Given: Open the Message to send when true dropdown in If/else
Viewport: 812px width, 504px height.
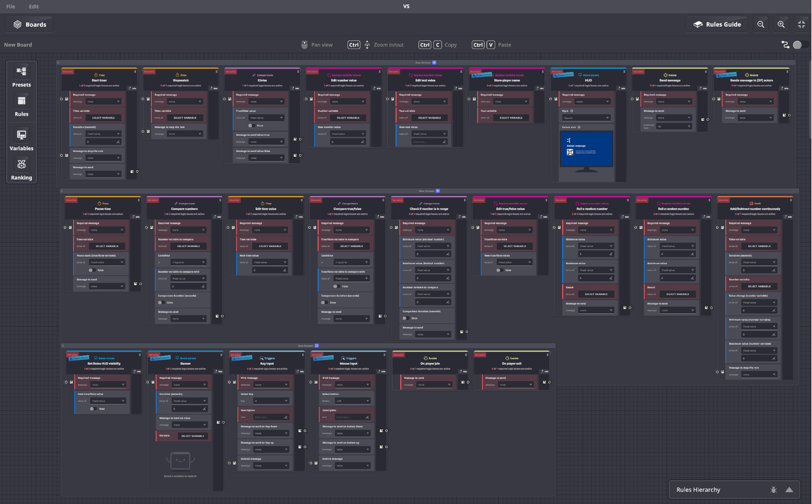Looking at the screenshot, I should tap(266, 142).
